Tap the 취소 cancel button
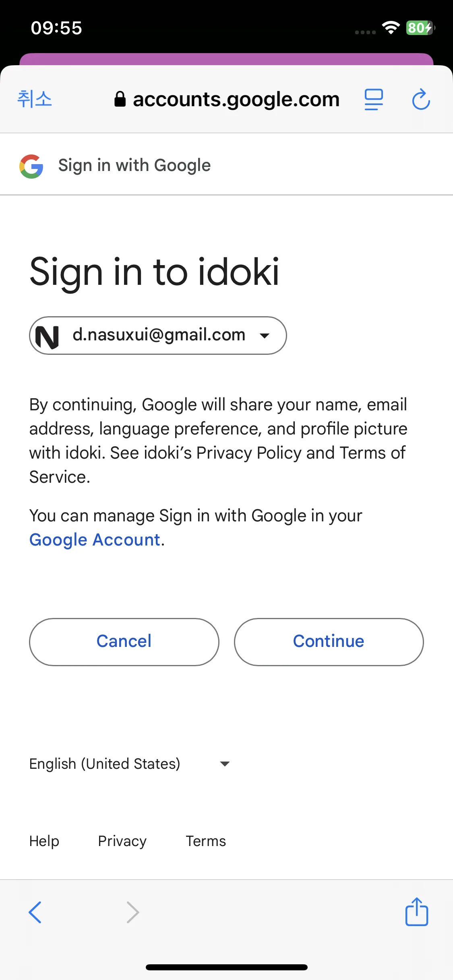This screenshot has width=453, height=980. click(35, 99)
